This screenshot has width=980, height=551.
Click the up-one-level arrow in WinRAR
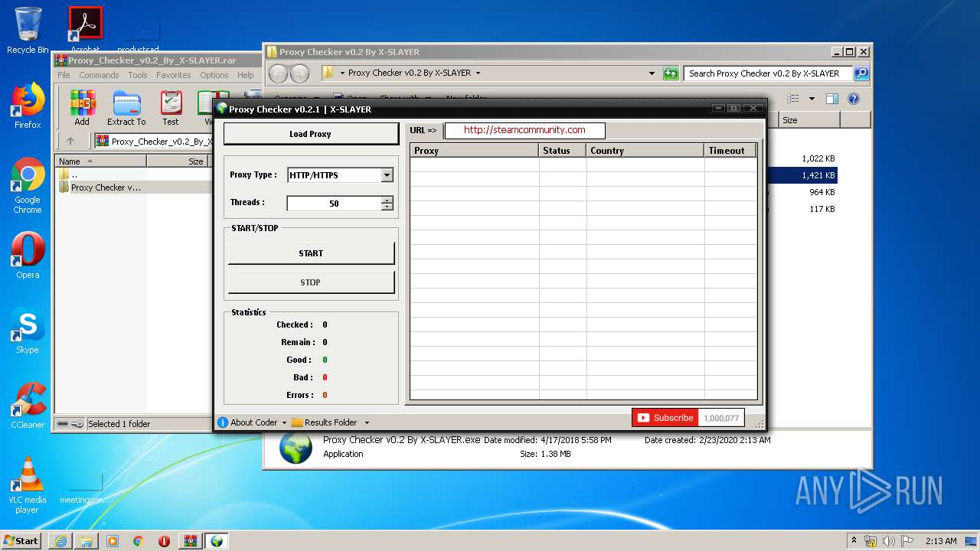(70, 141)
